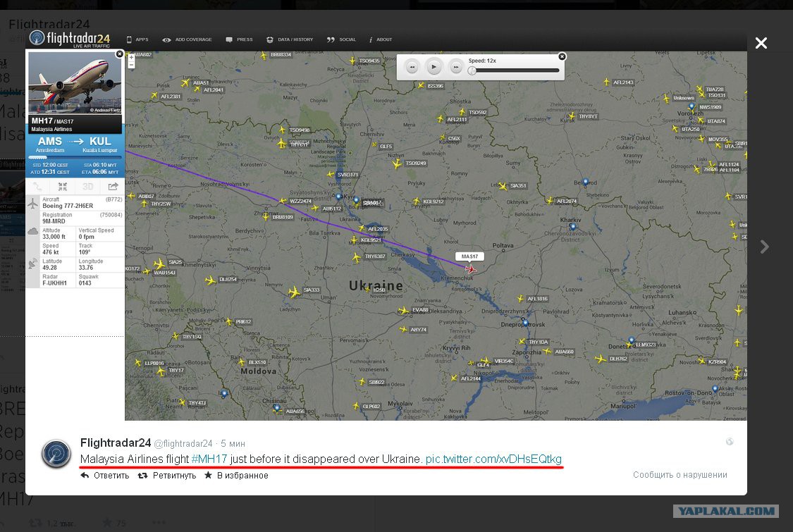
Task: Click the MH17 aircraft photo
Action: (x=75, y=83)
